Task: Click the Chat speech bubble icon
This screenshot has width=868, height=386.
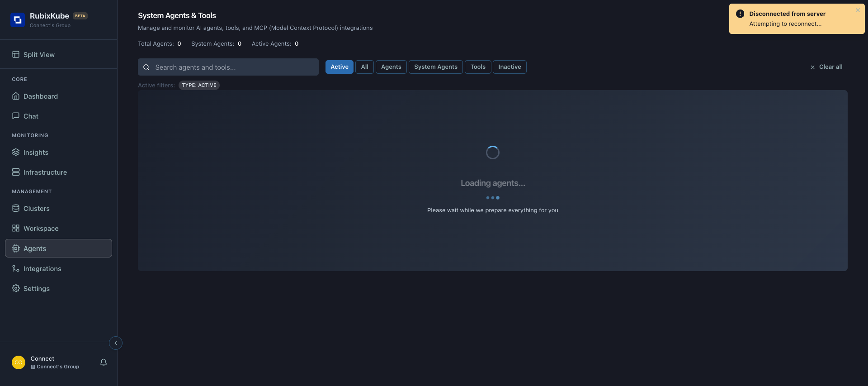Action: point(16,116)
